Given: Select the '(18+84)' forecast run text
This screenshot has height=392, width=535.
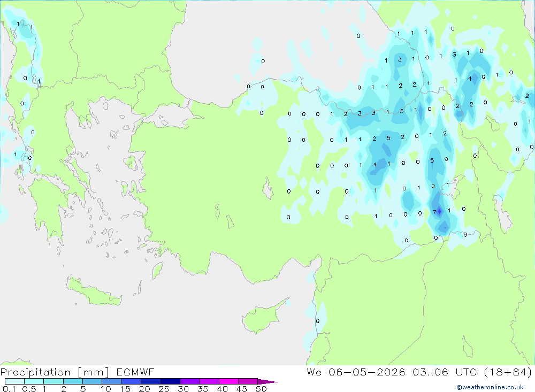Looking at the screenshot, I should pos(508,372).
